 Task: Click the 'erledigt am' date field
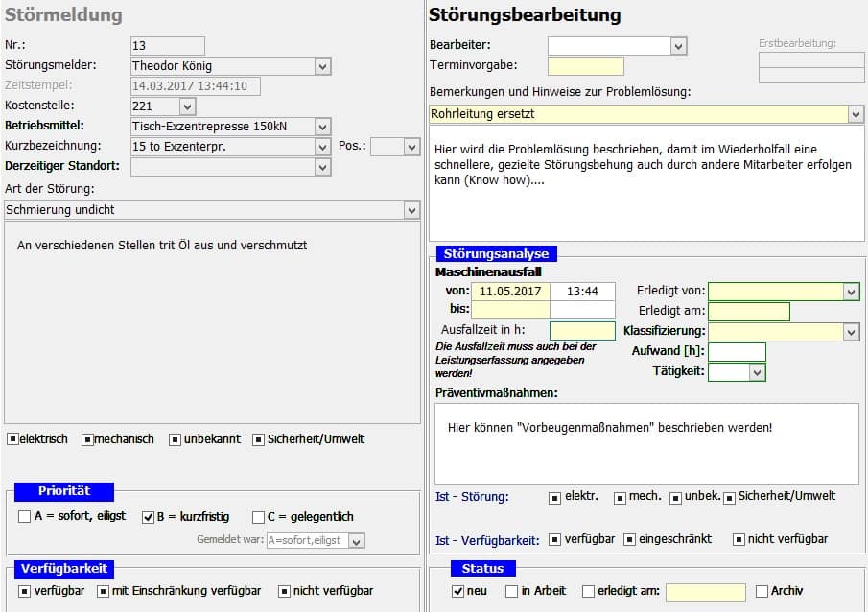tap(705, 592)
